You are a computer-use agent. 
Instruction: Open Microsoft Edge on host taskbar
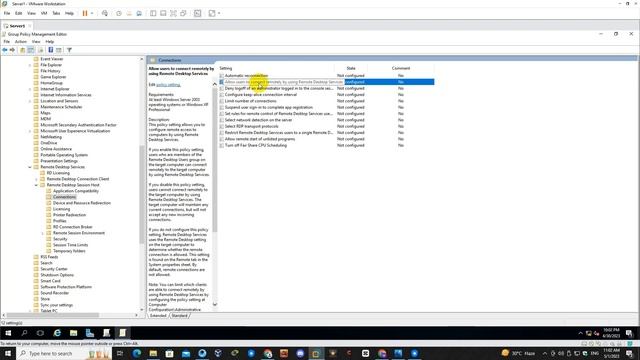137,353
